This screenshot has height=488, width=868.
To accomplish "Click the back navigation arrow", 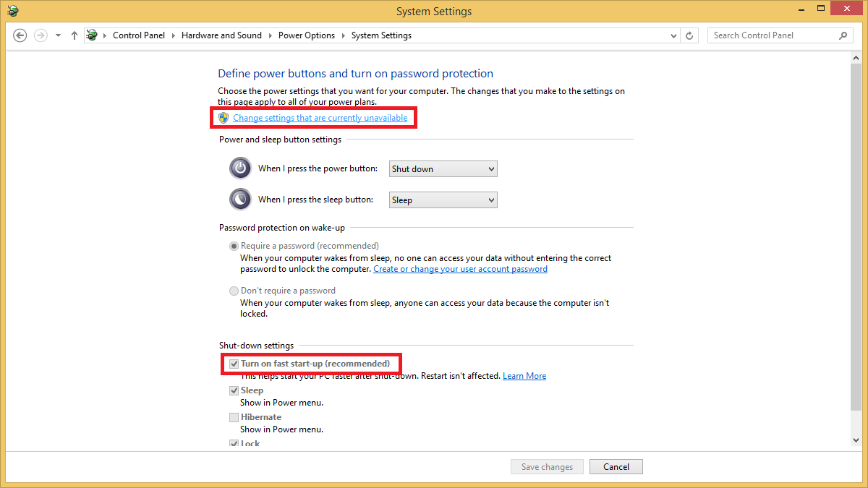I will pos(20,35).
